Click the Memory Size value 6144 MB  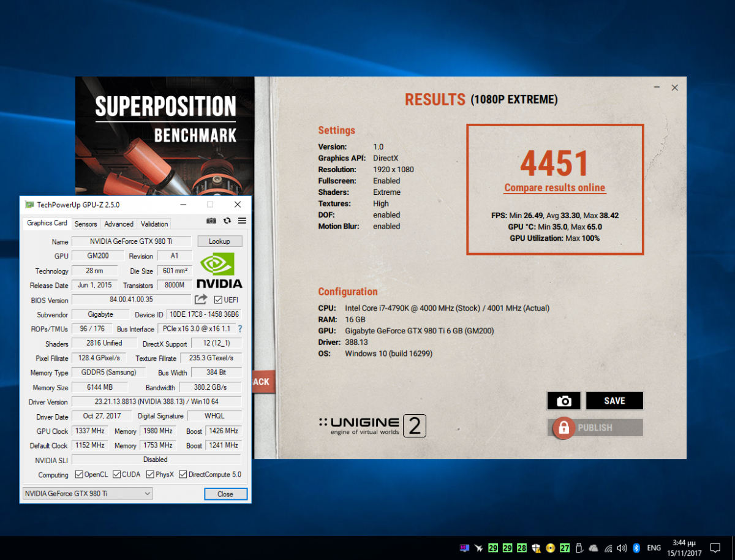coord(100,387)
